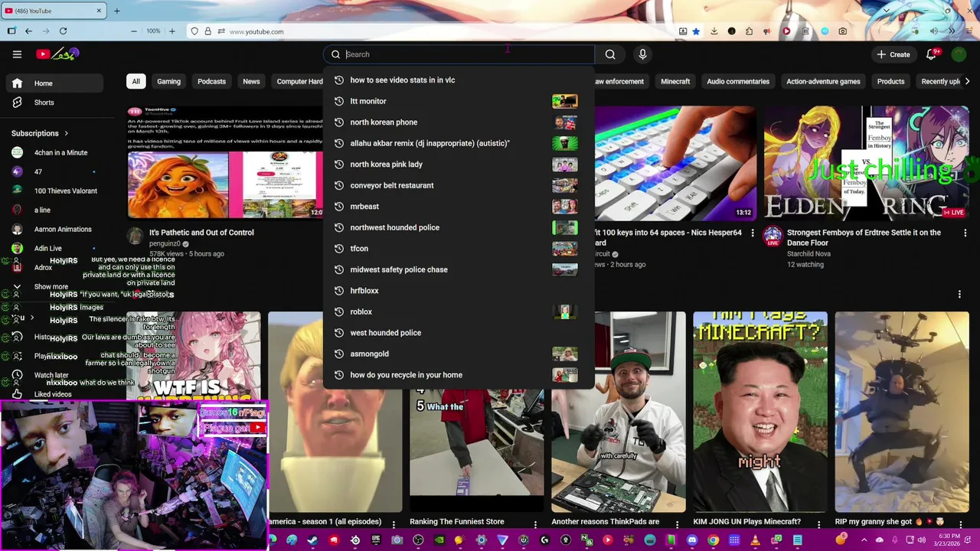Open options for Ranking The Funniest Store

coord(535,524)
